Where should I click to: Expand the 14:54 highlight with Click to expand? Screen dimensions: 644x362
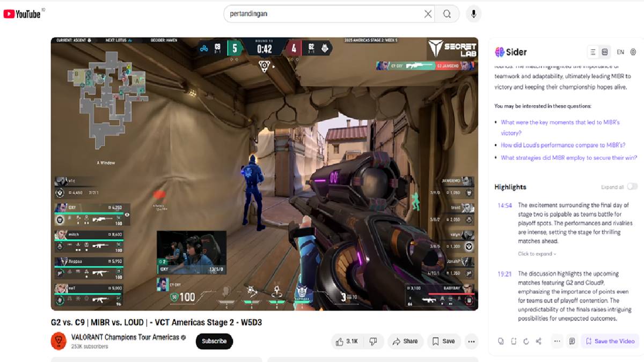537,254
